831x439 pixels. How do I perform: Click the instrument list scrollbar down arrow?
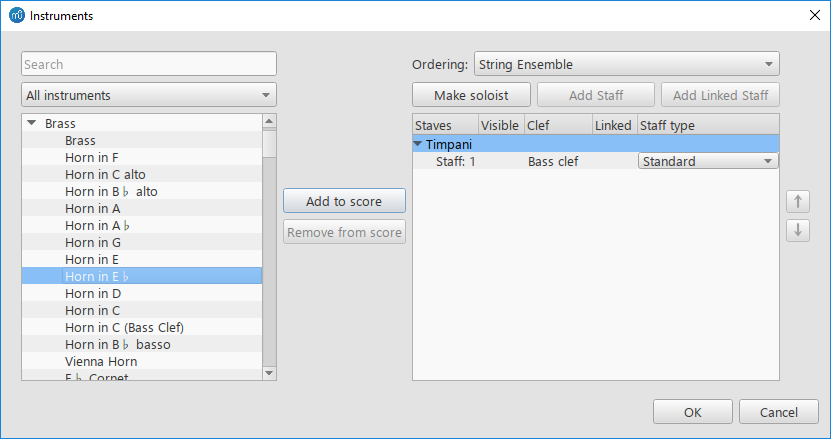[269, 372]
